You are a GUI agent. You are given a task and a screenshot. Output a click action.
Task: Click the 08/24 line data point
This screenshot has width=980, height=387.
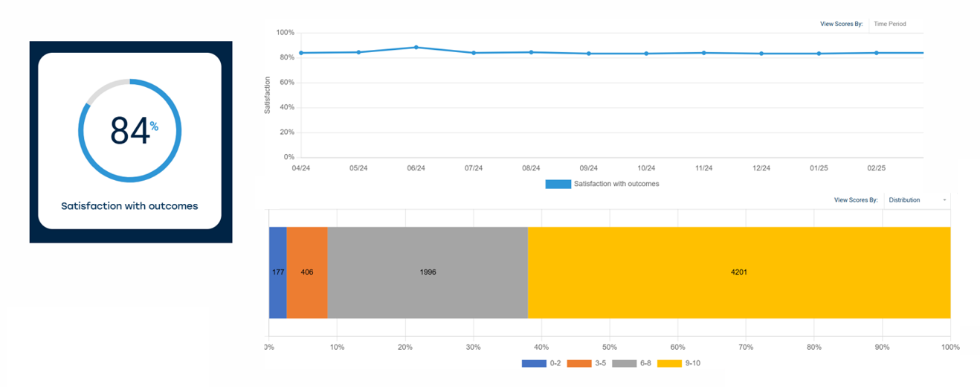[x=531, y=52]
